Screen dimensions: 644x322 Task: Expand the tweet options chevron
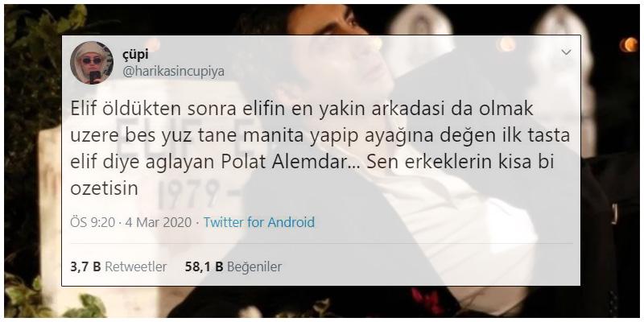567,52
